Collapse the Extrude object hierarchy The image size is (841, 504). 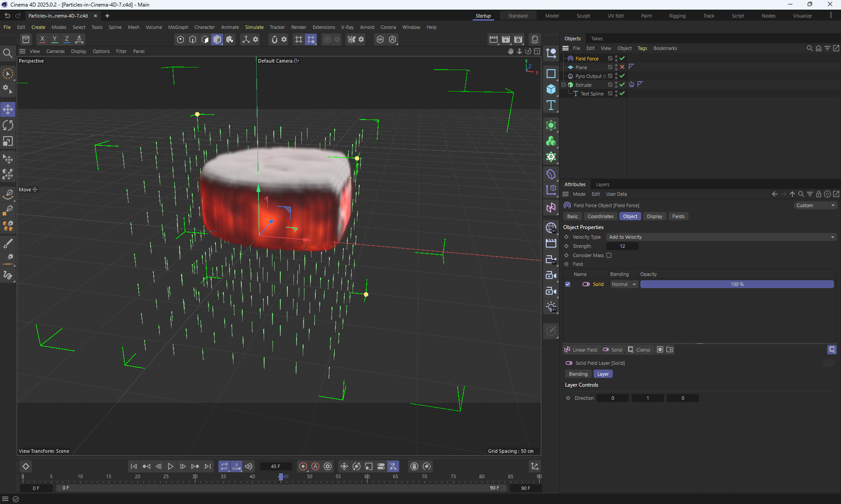[x=564, y=85]
